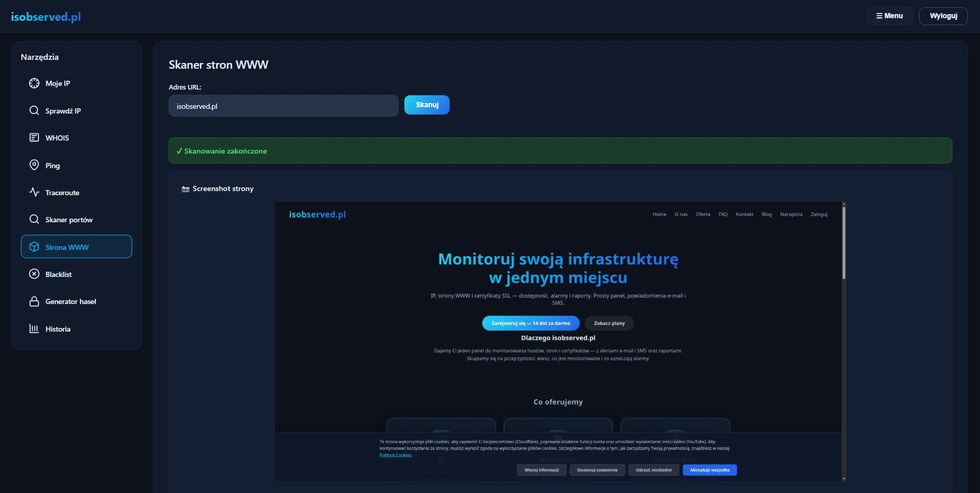The width and height of the screenshot is (980, 493).
Task: Open the Blacklist circled-X icon
Action: tap(34, 274)
